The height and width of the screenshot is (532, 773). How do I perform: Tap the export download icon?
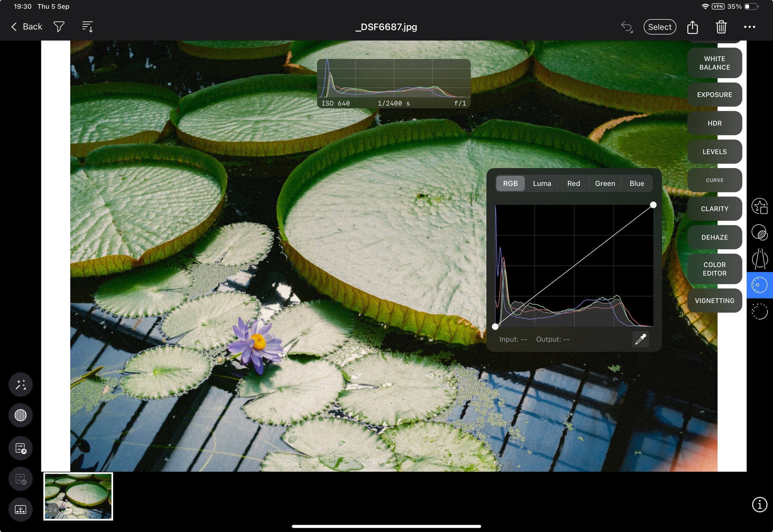point(20,510)
